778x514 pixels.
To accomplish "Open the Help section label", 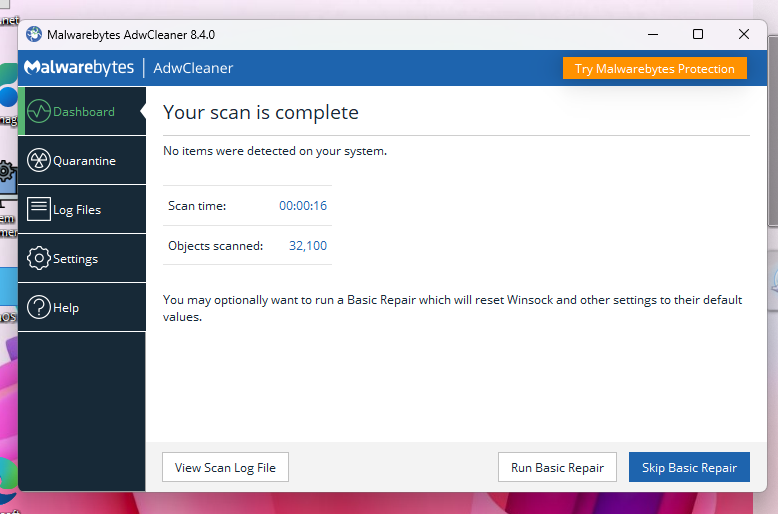I will (x=66, y=308).
